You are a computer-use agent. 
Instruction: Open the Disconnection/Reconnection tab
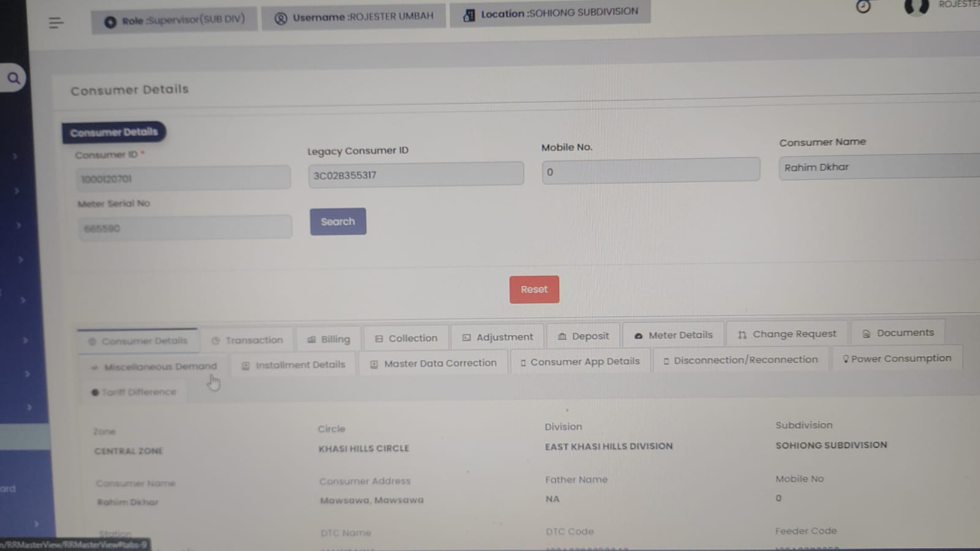point(740,360)
